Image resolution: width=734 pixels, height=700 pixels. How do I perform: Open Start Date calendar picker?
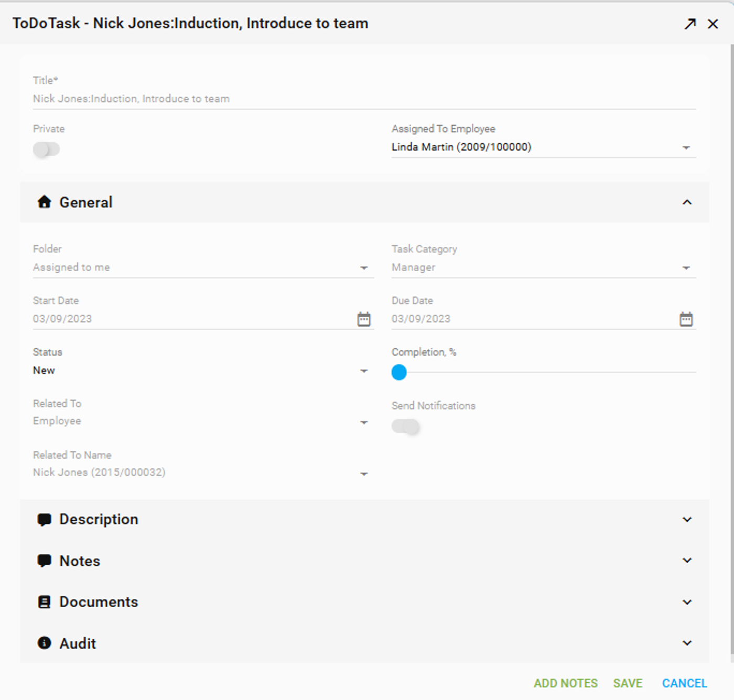364,319
